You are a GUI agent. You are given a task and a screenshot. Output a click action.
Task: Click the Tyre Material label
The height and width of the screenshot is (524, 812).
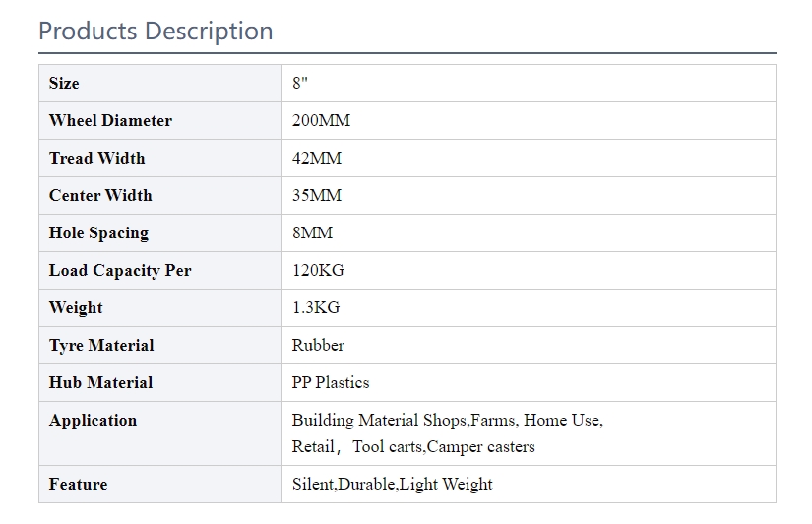[101, 346]
